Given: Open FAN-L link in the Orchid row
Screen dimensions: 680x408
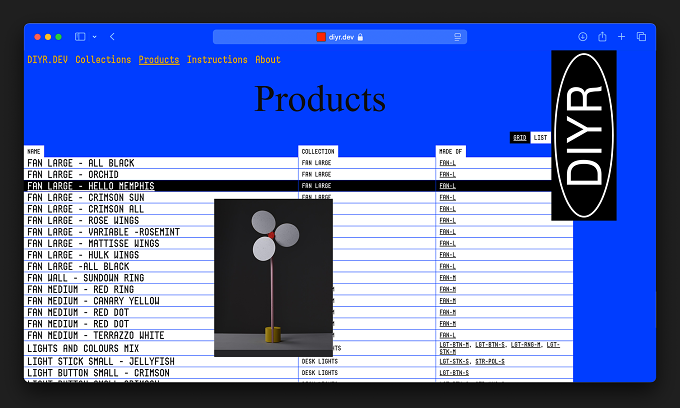Looking at the screenshot, I should (x=448, y=174).
